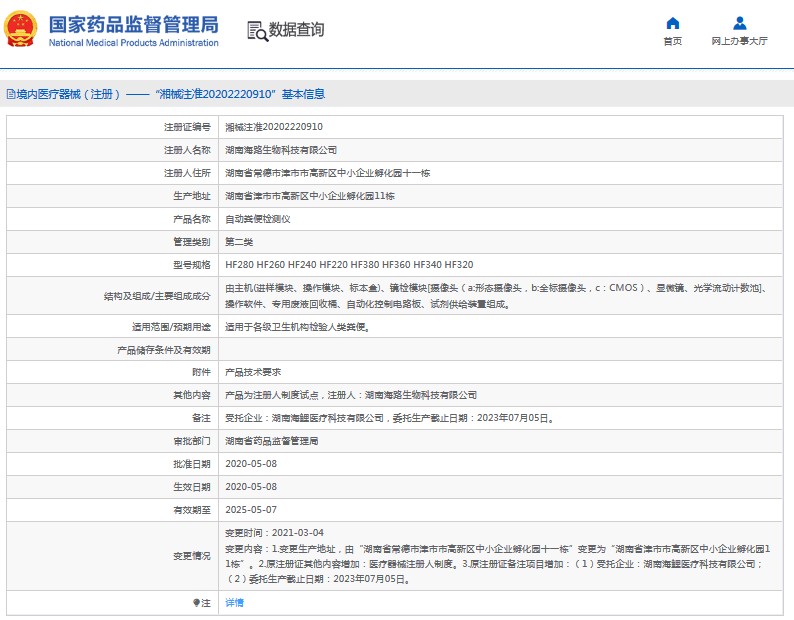Click National Medical Products Administration English text
Viewport: 794px width, 620px height.
click(x=134, y=43)
